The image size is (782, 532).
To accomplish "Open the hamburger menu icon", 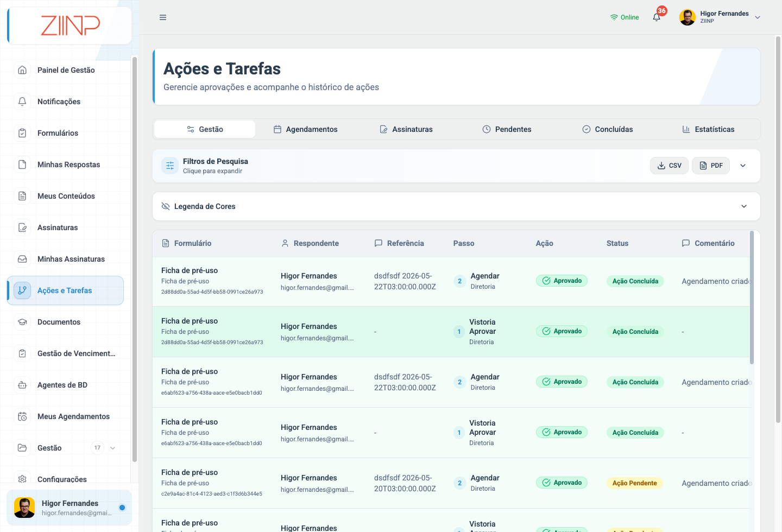I will pyautogui.click(x=163, y=17).
